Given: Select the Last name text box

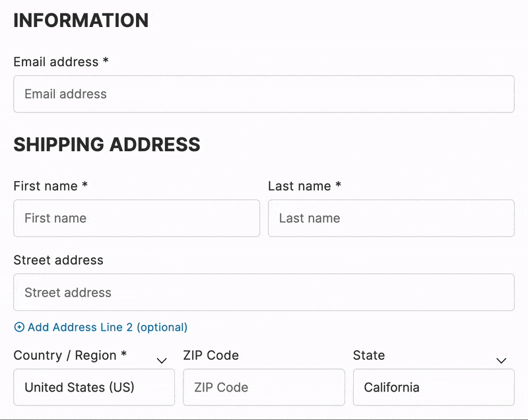Looking at the screenshot, I should [391, 219].
